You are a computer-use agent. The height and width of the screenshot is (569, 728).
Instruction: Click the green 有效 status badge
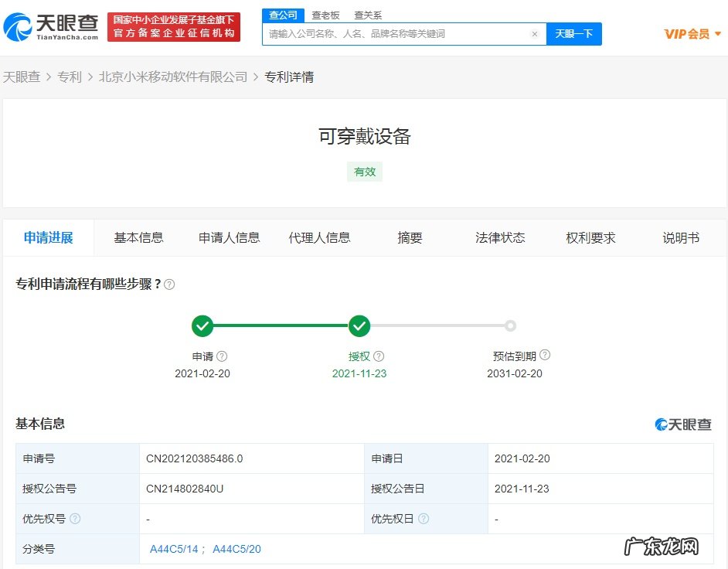364,172
